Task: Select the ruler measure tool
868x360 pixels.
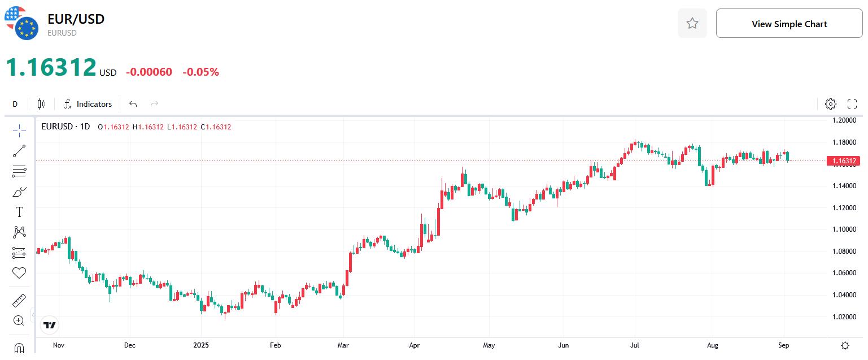Action: click(19, 300)
